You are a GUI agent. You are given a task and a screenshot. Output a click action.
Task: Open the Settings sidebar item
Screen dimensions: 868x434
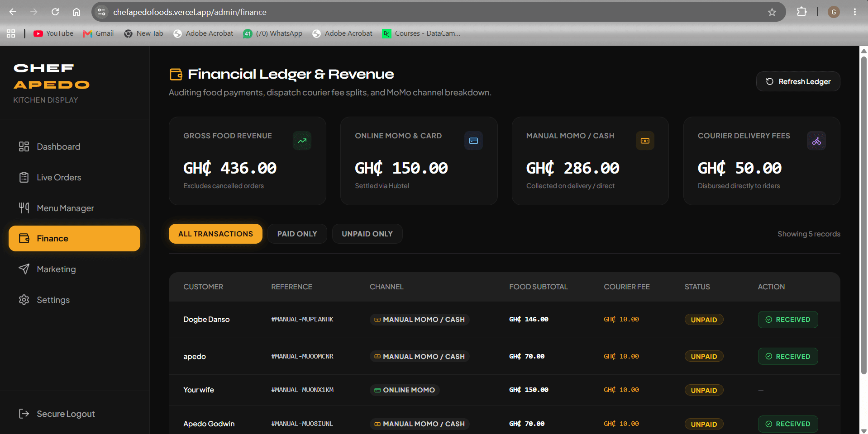(74, 300)
